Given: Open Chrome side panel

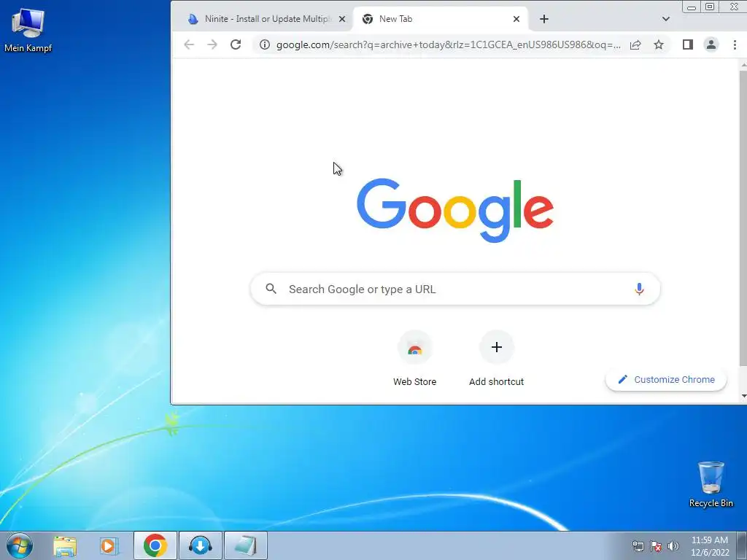Looking at the screenshot, I should [687, 44].
